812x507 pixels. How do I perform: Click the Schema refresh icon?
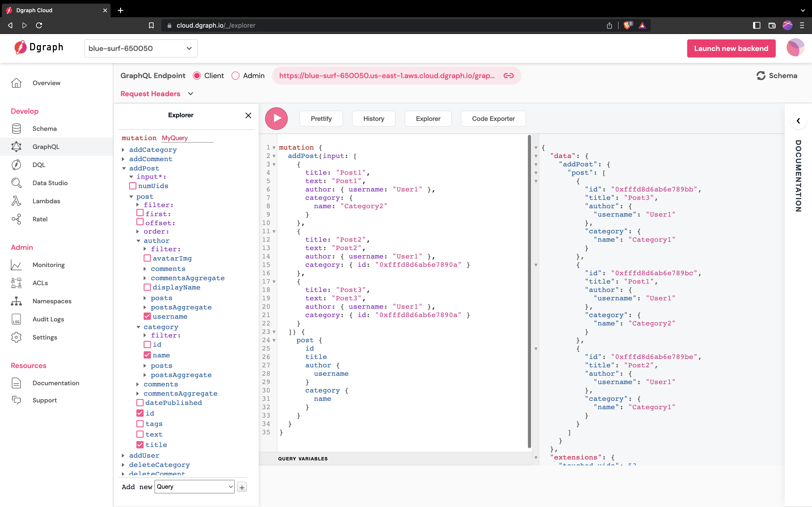(x=761, y=75)
